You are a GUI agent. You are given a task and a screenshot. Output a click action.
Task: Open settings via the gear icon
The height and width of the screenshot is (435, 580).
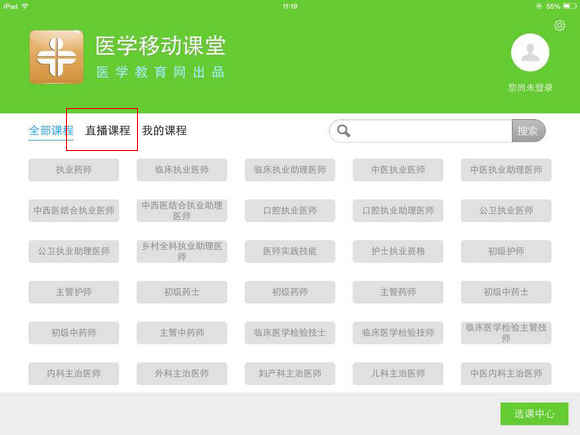pyautogui.click(x=560, y=26)
